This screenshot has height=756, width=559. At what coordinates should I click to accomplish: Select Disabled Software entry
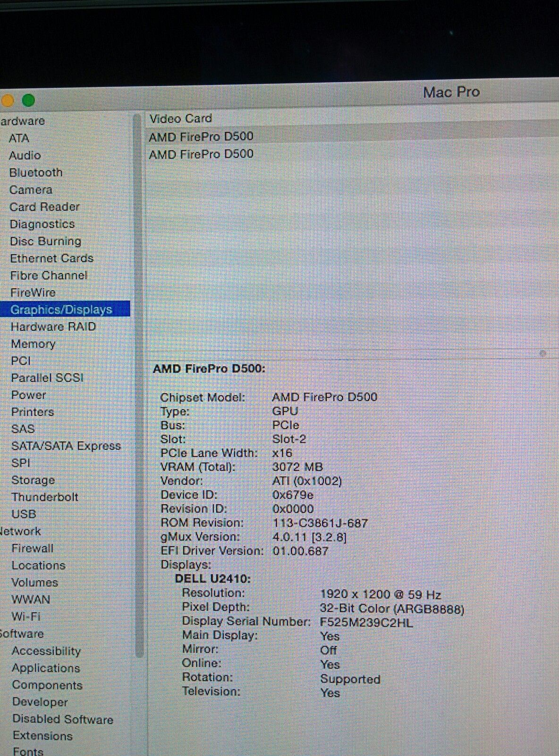[x=63, y=719]
